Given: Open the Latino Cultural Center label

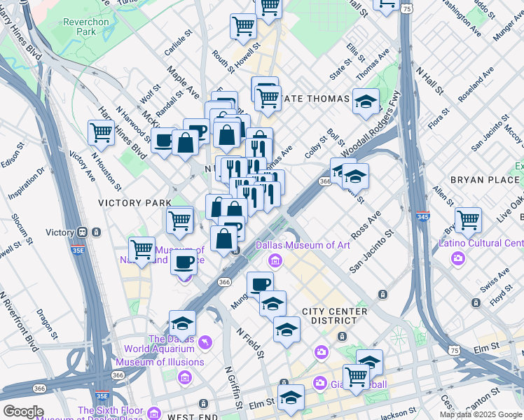Looking at the screenshot, I should [481, 243].
